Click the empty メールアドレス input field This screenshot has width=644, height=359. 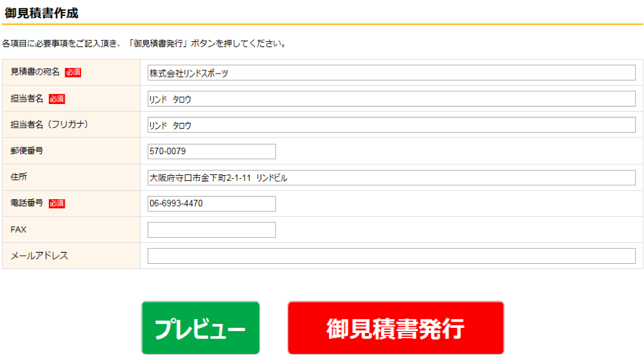(x=391, y=256)
